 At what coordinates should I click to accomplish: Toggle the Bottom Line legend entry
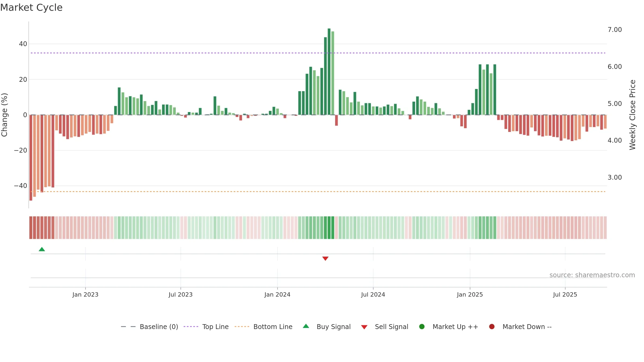click(264, 327)
